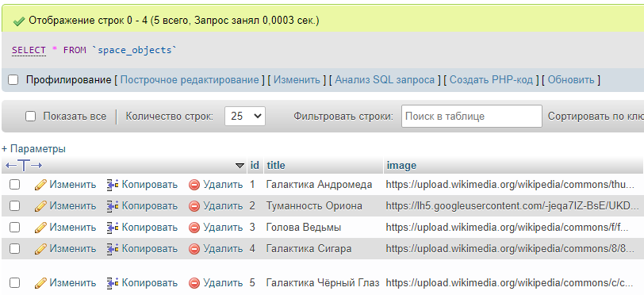Click the Анализ SQL запроса link

[x=385, y=80]
